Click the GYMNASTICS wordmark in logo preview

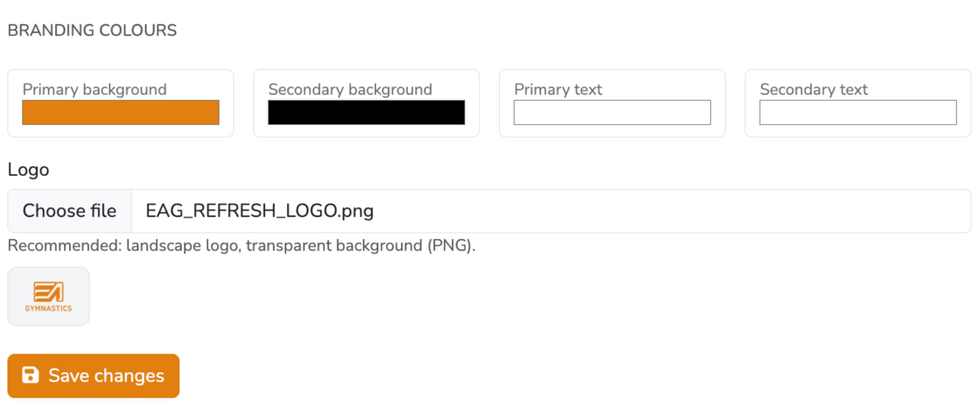coord(49,308)
